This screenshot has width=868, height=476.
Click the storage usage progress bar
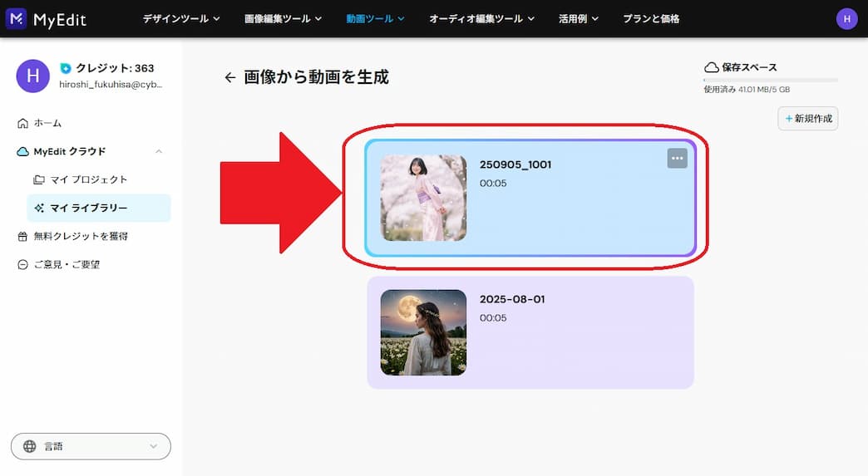[770, 80]
